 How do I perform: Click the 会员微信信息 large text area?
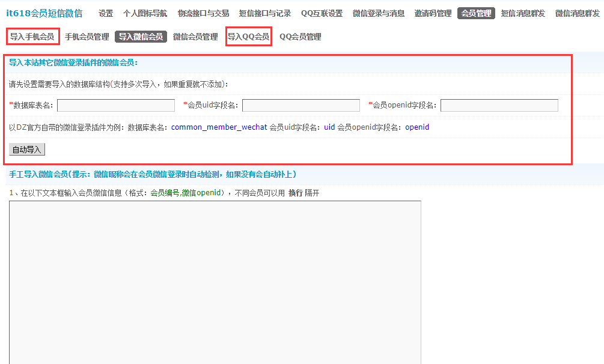(x=215, y=282)
